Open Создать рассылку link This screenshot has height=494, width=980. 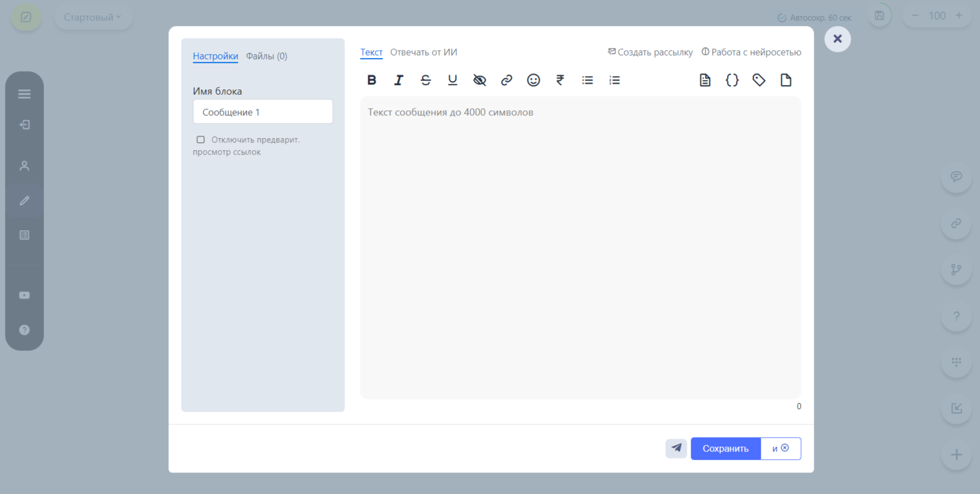[650, 52]
